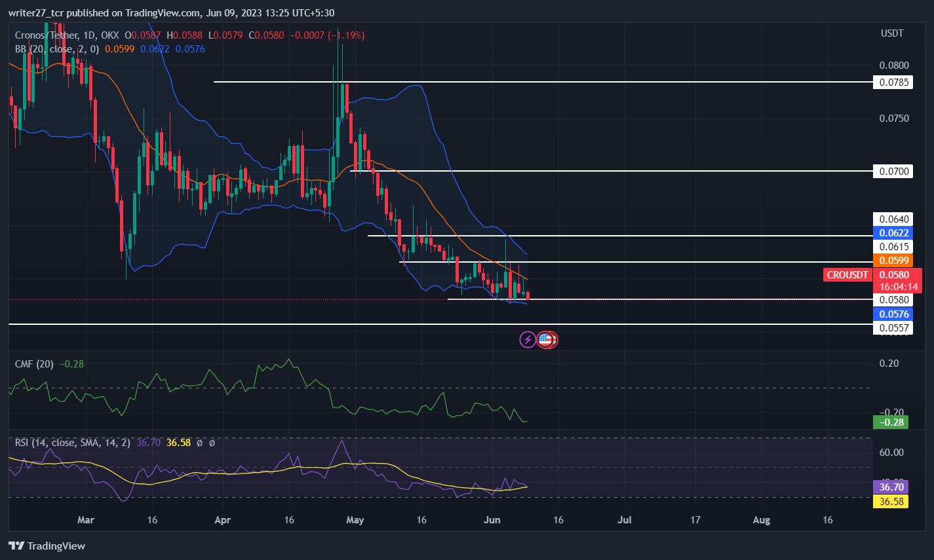This screenshot has width=934, height=560.
Task: Click the 0.0750 price axis label
Action: (894, 119)
